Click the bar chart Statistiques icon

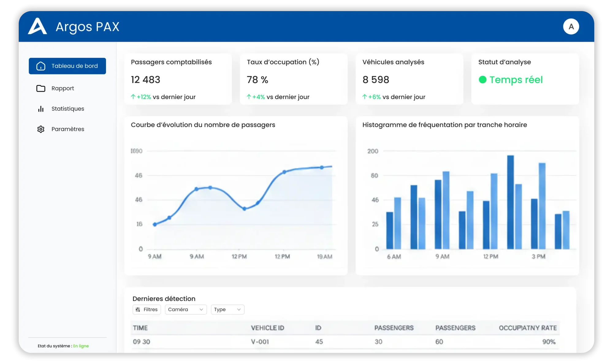(41, 109)
